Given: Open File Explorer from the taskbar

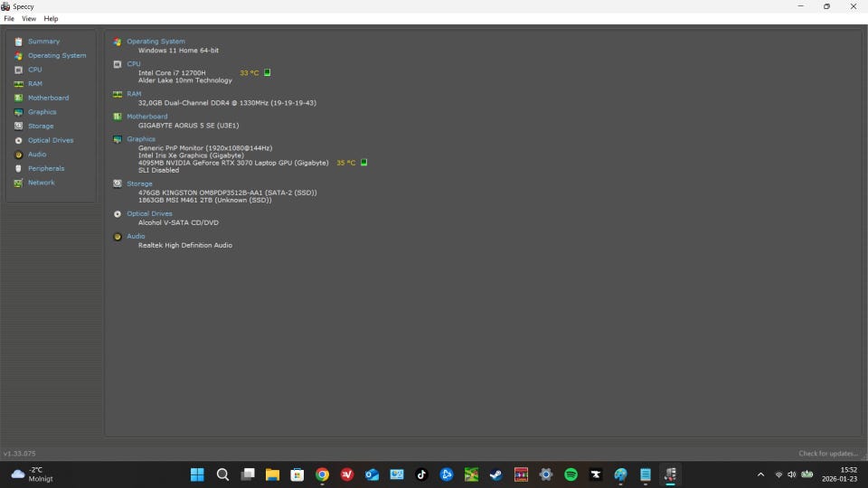Looking at the screenshot, I should (272, 474).
